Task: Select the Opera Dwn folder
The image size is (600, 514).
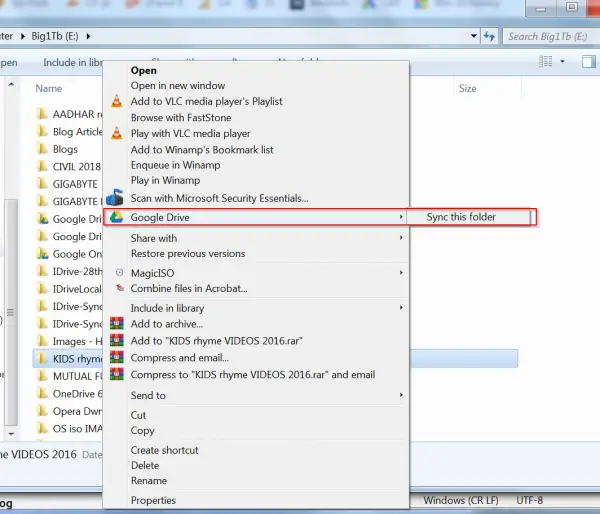Action: coord(77,411)
